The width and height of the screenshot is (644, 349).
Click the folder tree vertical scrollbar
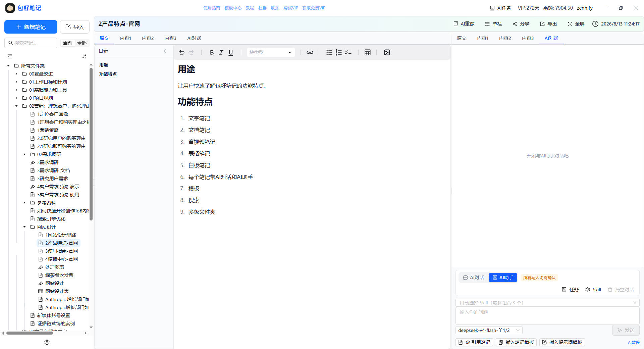(91, 144)
